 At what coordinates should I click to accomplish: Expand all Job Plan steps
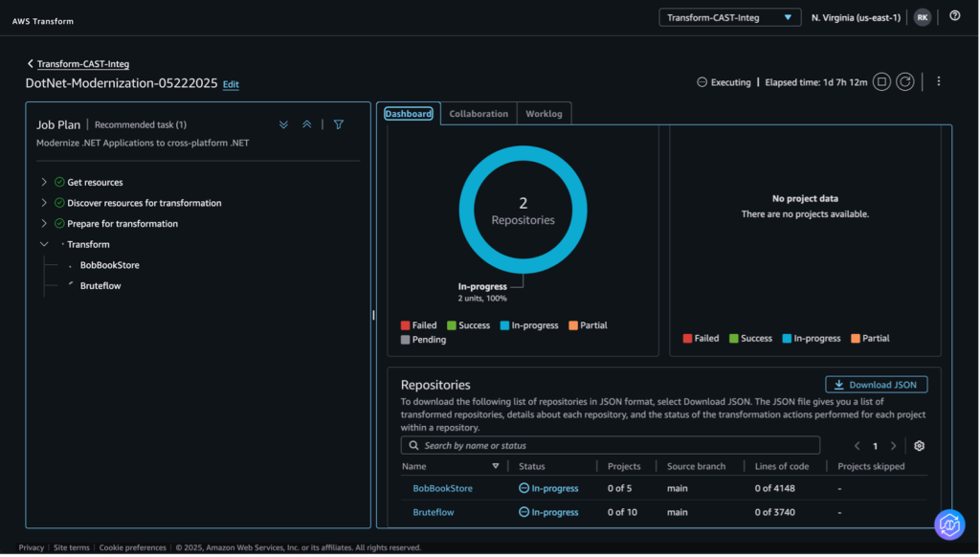pos(282,123)
